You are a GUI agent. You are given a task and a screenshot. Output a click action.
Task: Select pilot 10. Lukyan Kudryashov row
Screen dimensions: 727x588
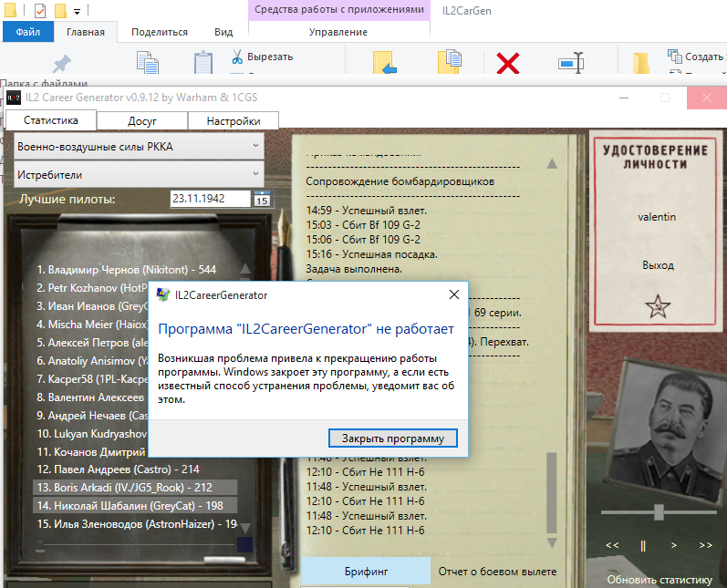(92, 434)
